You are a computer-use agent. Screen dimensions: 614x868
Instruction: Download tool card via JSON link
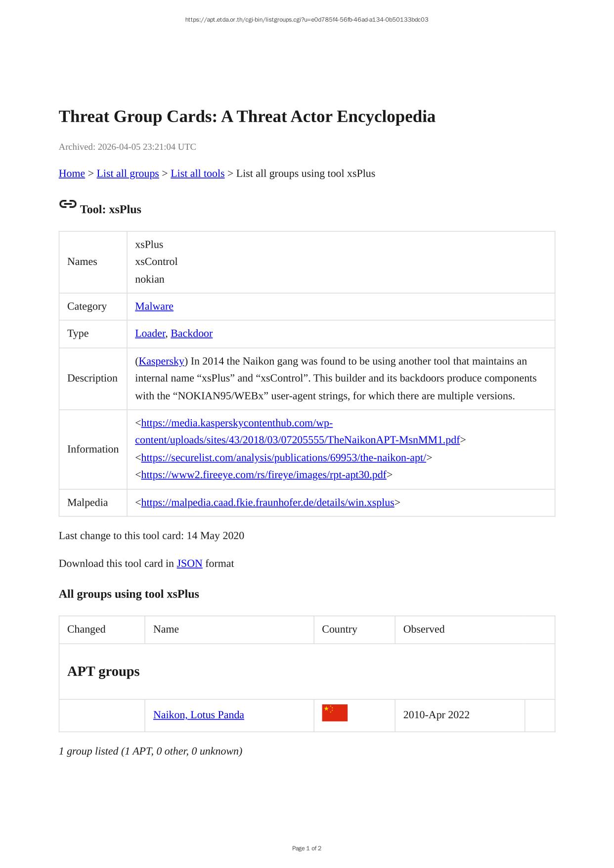(x=189, y=564)
